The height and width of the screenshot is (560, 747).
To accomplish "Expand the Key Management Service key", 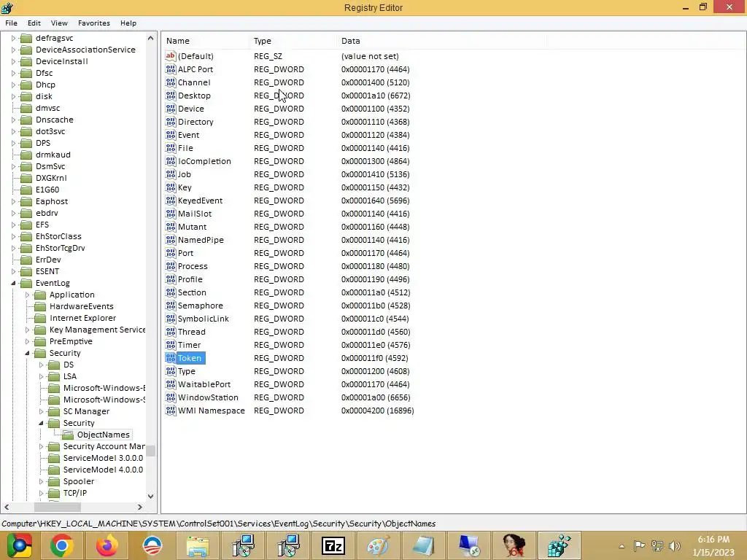I will coord(27,330).
